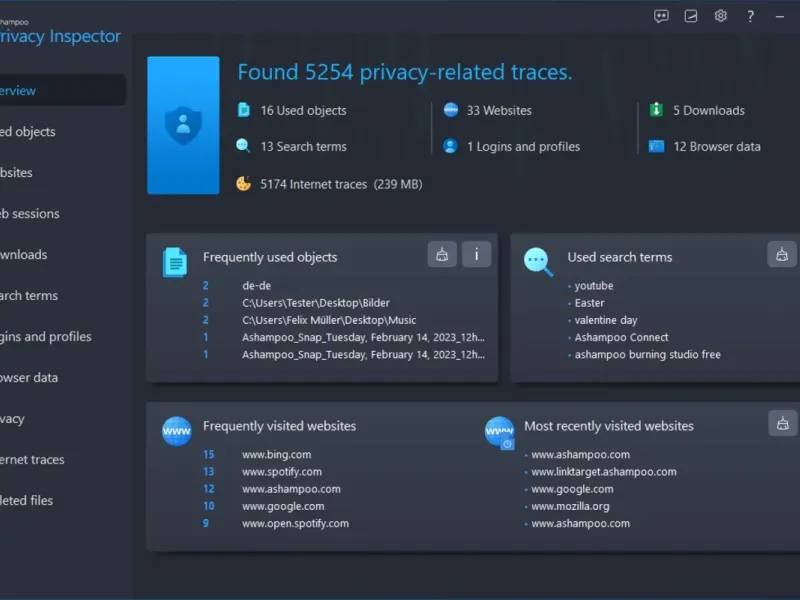
Task: Select the valentine day search term
Action: [606, 320]
